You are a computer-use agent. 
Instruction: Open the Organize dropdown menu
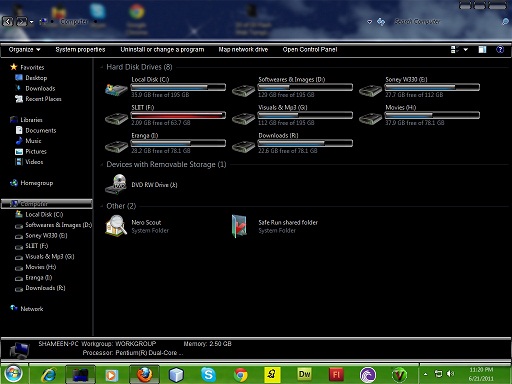point(24,50)
